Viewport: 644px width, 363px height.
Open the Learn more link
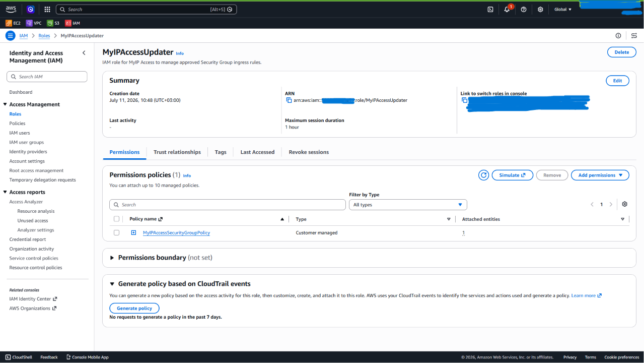point(587,295)
